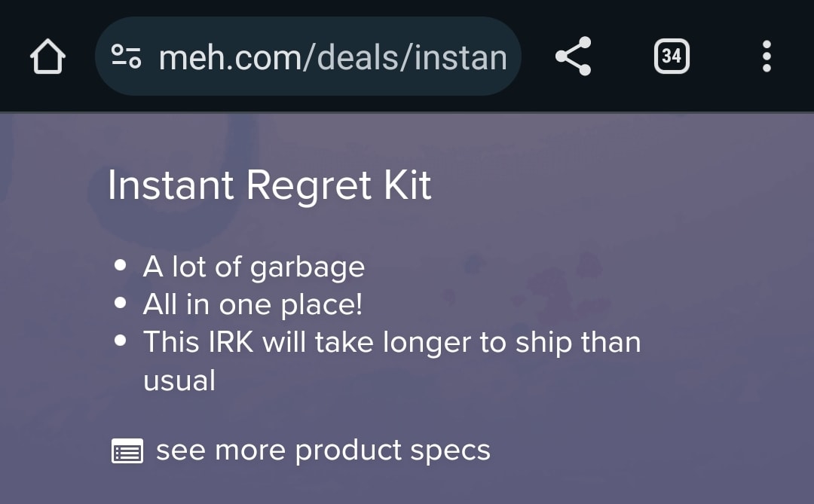Click the 'A lot of garbage' text
814x504 pixels.
click(x=253, y=267)
